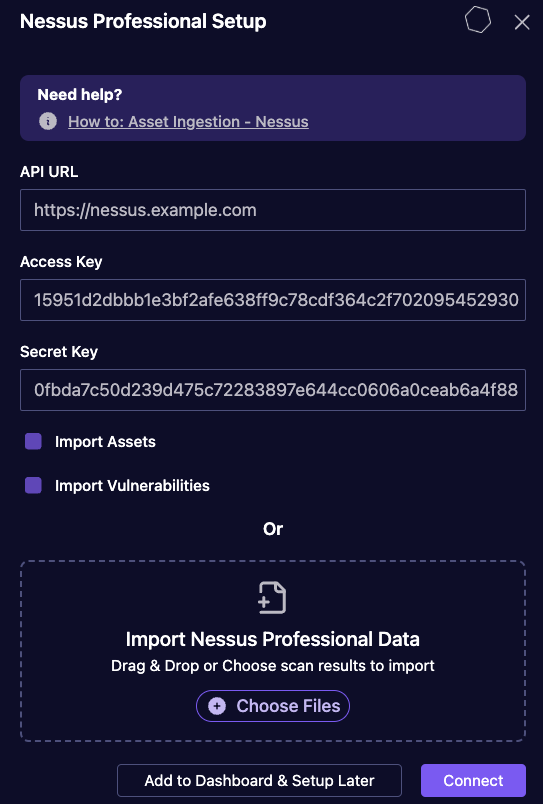Viewport: 543px width, 804px height.
Task: Click the Need help? heading
Action: [x=80, y=94]
